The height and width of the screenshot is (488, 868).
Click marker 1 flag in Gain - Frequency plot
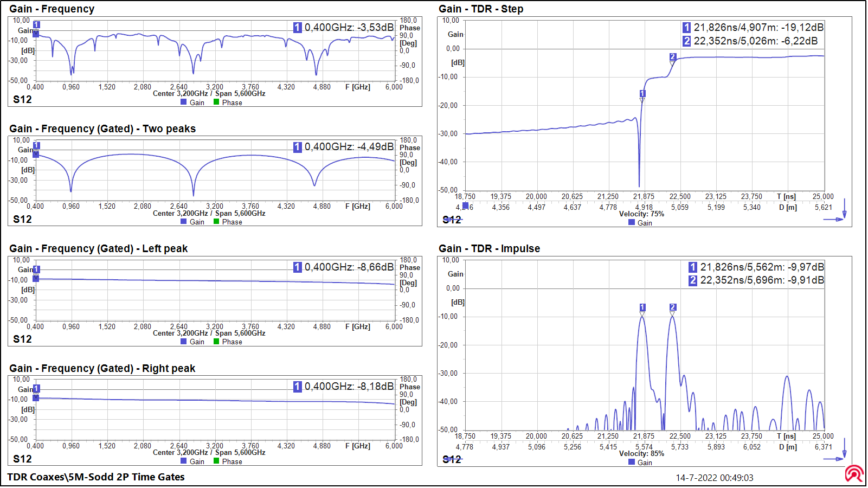coord(36,24)
